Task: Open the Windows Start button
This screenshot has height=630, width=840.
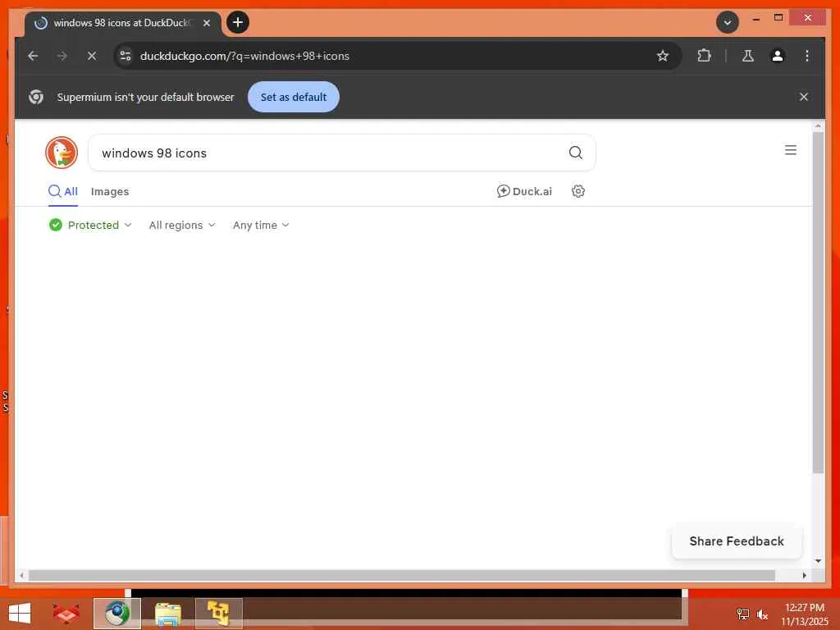Action: [x=20, y=614]
